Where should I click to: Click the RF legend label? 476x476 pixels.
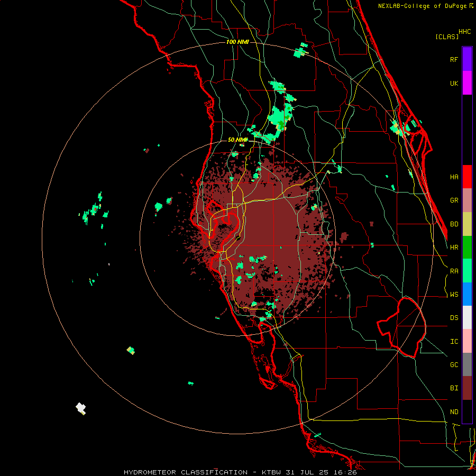click(x=454, y=60)
